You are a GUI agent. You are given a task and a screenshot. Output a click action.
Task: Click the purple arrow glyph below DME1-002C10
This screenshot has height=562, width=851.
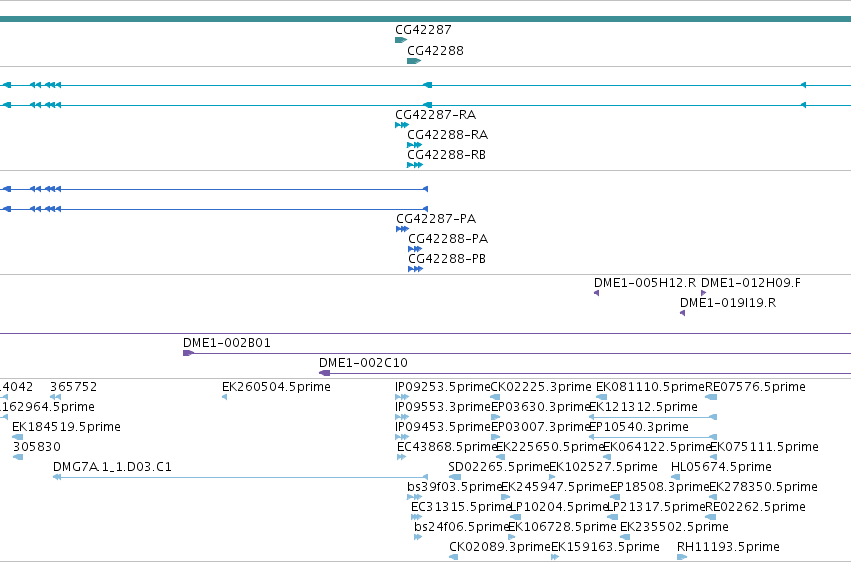325,373
